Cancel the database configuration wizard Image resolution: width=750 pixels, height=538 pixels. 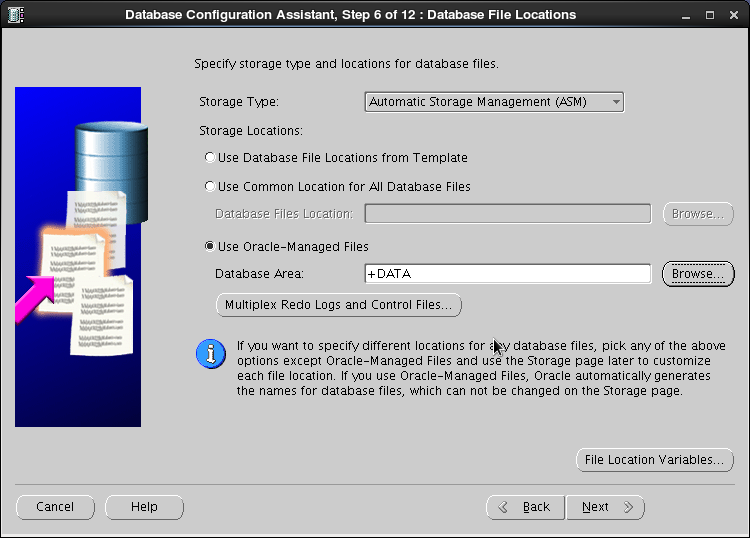pos(55,507)
